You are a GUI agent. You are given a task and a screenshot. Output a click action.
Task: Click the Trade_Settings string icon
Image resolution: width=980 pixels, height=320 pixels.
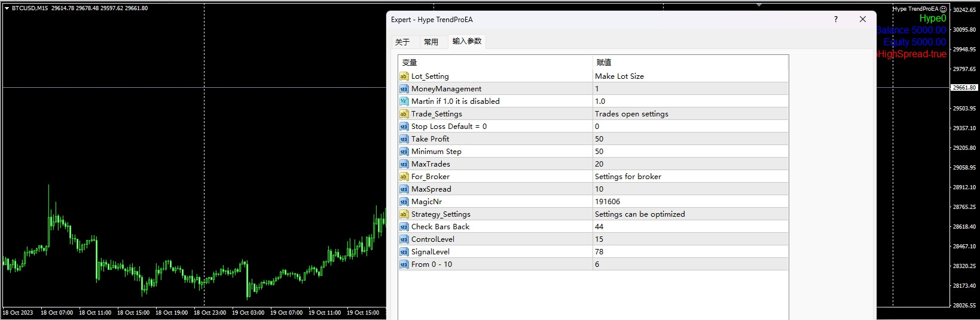[x=404, y=114]
